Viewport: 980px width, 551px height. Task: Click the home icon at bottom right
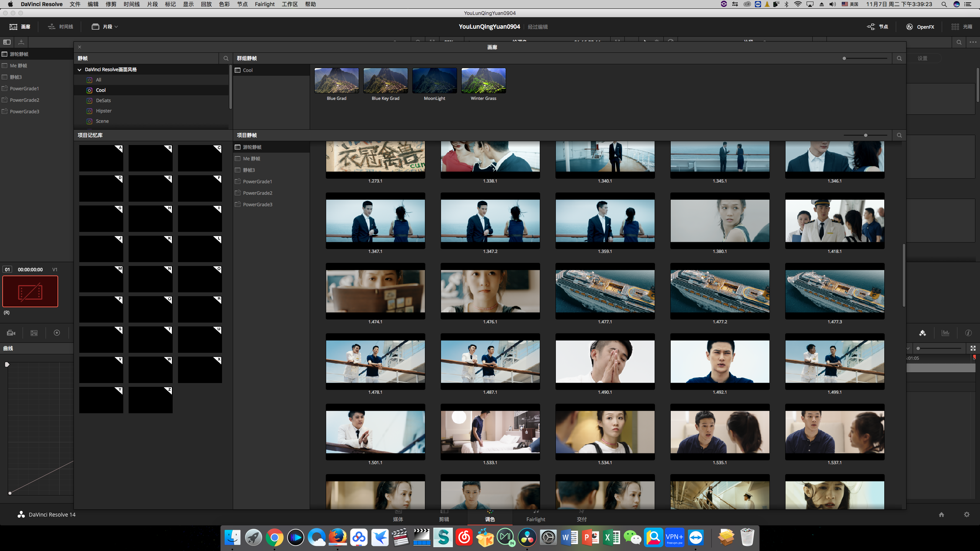[x=941, y=515]
